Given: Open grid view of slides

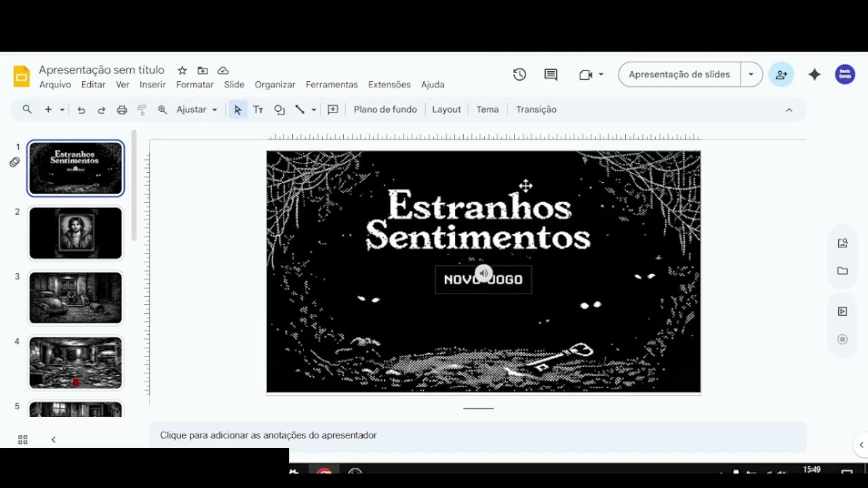Looking at the screenshot, I should pyautogui.click(x=22, y=439).
